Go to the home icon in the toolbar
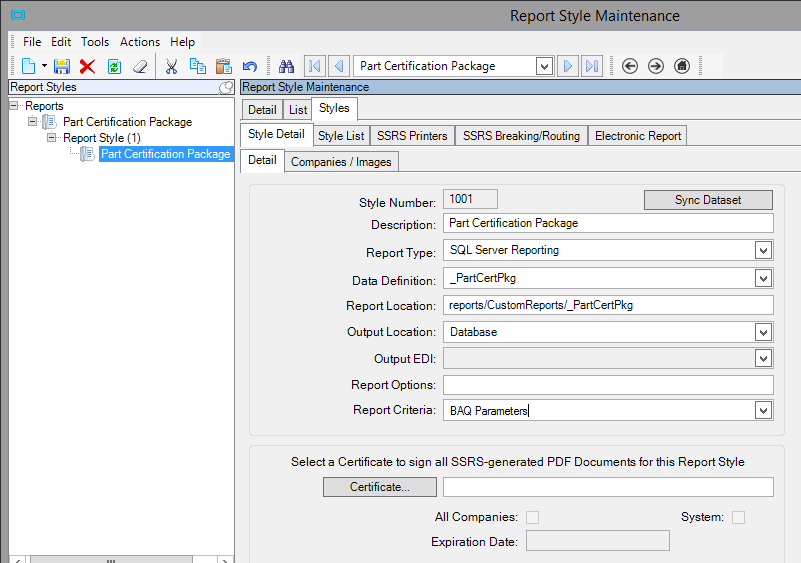This screenshot has width=801, height=563. pyautogui.click(x=682, y=66)
